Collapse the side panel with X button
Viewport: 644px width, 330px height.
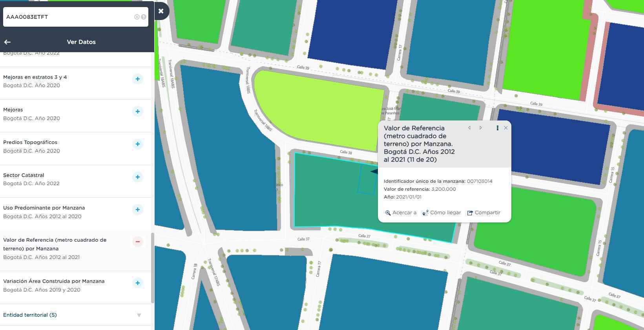tap(161, 11)
